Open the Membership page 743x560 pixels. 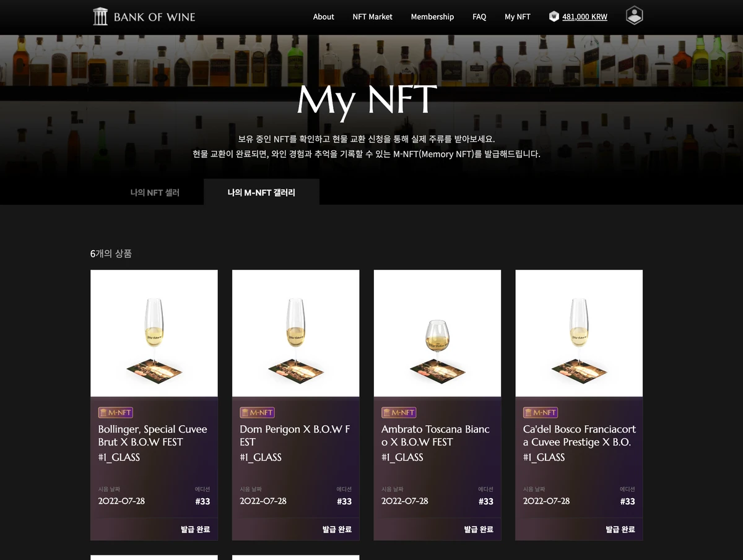pos(432,17)
